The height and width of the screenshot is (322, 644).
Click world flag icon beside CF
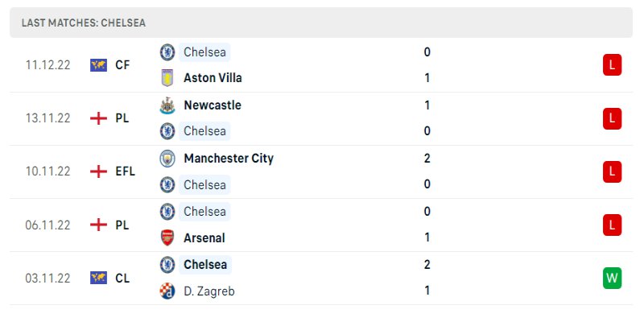[x=98, y=65]
